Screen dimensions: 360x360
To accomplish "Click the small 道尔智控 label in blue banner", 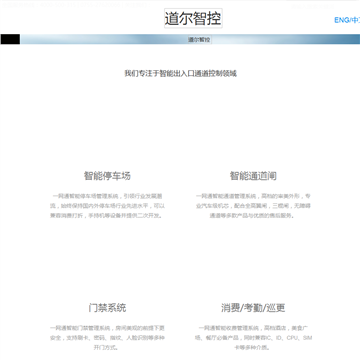I will tap(199, 40).
